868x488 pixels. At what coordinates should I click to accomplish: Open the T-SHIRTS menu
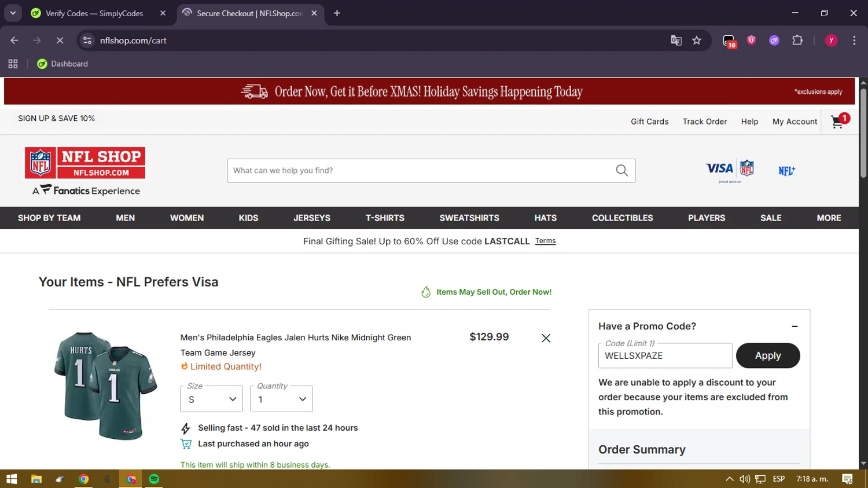point(385,218)
